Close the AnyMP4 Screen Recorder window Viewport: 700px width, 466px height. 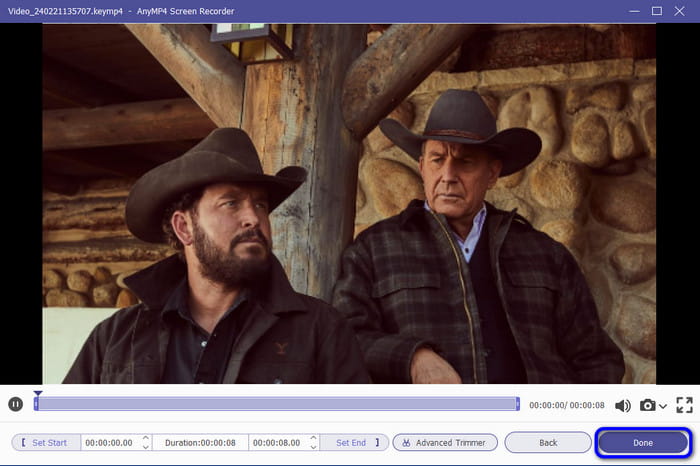(679, 11)
